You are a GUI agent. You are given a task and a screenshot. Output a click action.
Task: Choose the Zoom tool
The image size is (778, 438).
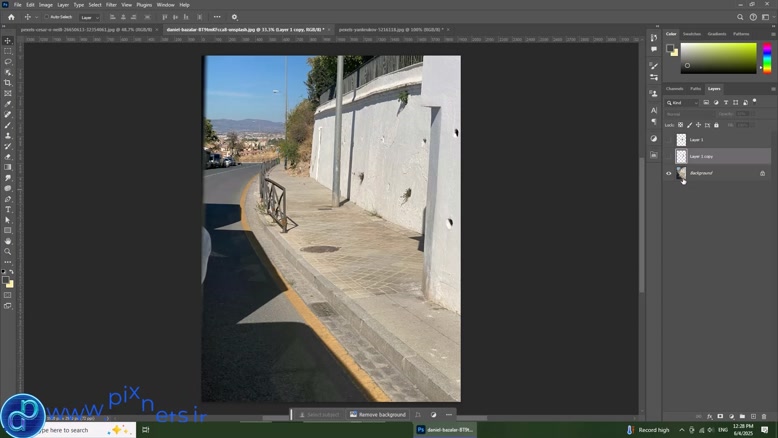pos(8,251)
